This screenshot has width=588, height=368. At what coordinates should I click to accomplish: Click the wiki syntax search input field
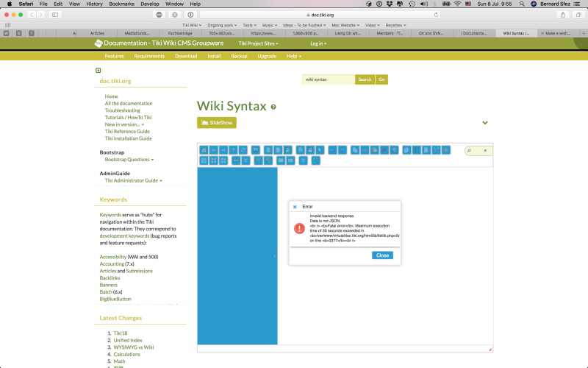pos(329,79)
